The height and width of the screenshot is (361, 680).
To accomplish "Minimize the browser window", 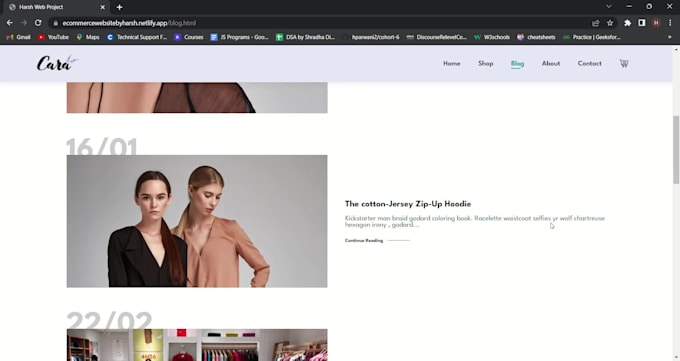I will pos(629,7).
